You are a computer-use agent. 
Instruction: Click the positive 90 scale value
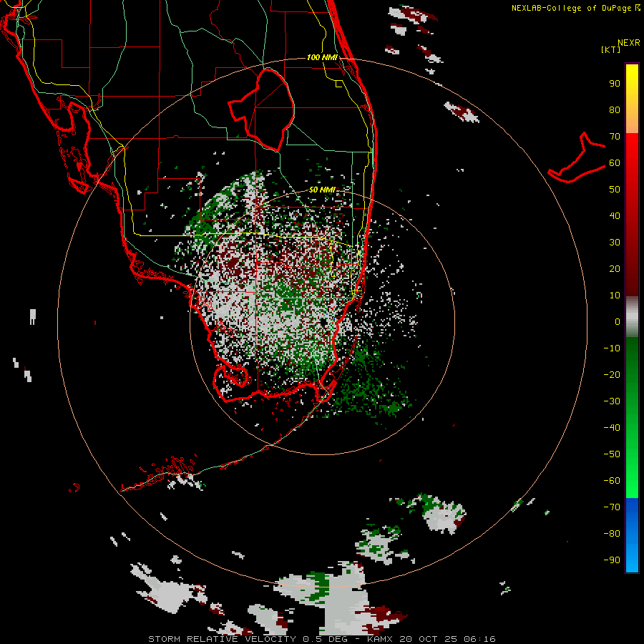click(x=615, y=84)
